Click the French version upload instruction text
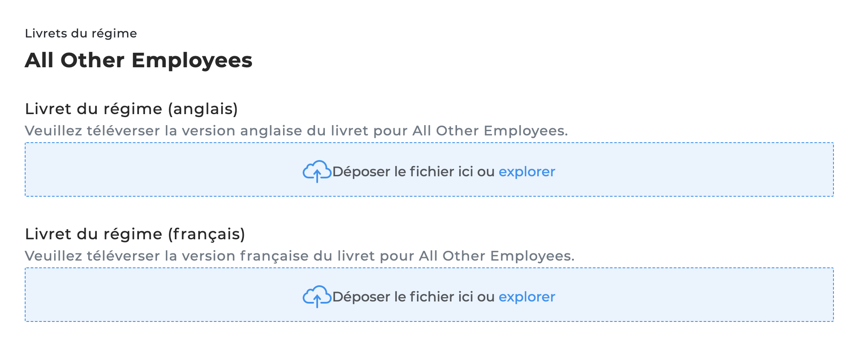Viewport: 868px width, 350px height. coord(300,256)
